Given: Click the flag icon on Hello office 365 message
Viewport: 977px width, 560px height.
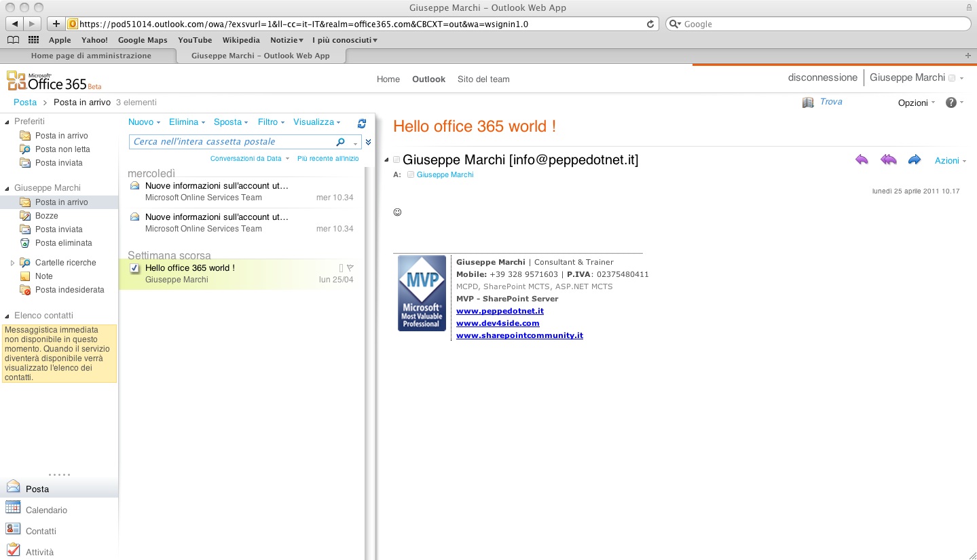Looking at the screenshot, I should [350, 268].
